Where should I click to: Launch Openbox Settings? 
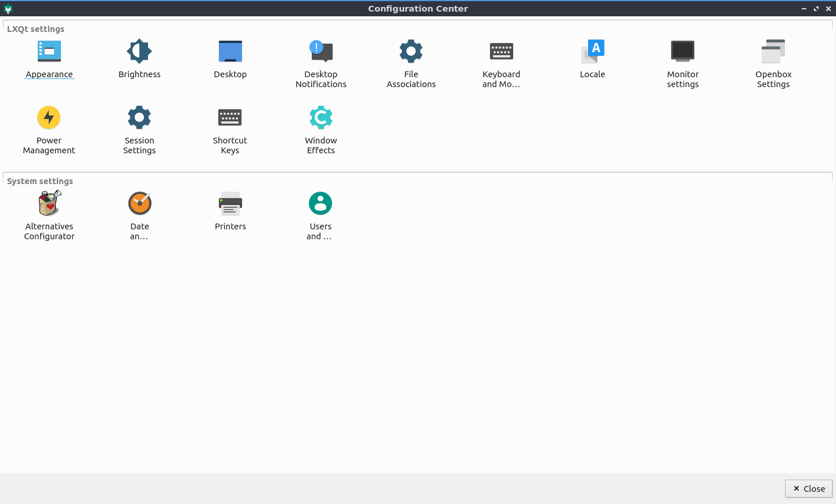[x=773, y=52]
